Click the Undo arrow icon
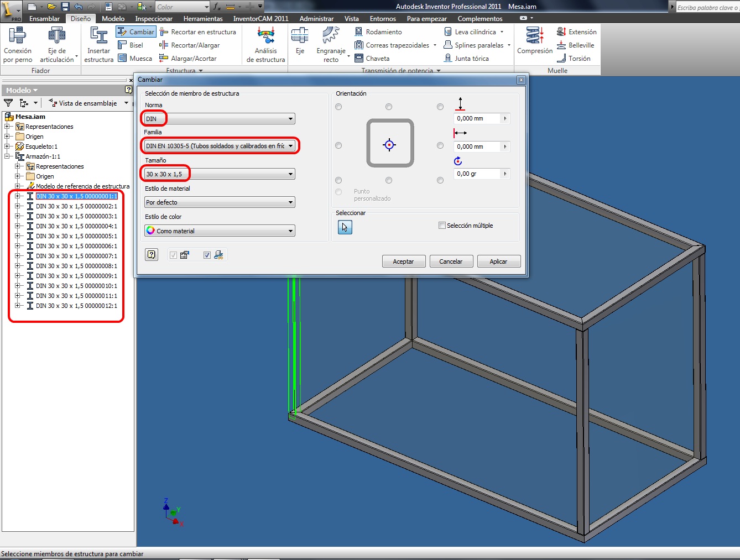 (x=78, y=7)
